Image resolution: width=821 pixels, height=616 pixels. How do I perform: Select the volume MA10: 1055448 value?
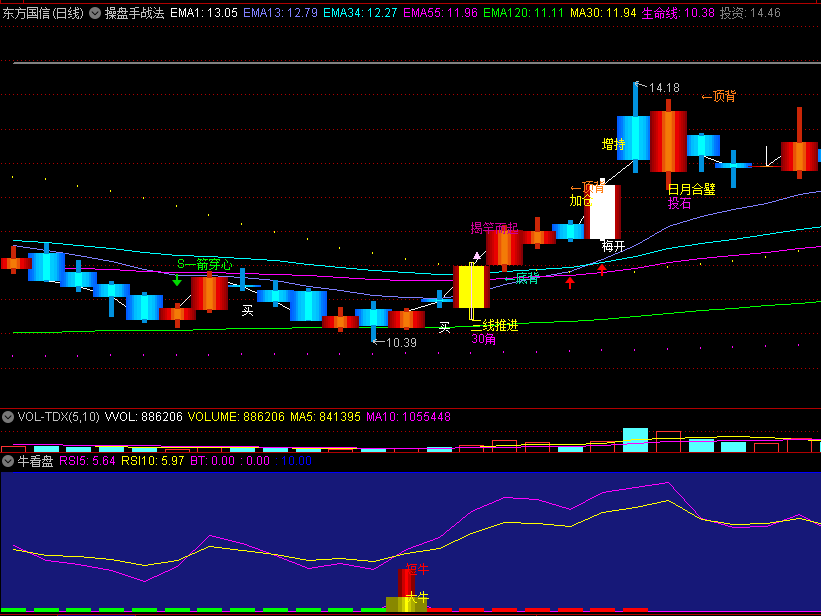(x=408, y=417)
